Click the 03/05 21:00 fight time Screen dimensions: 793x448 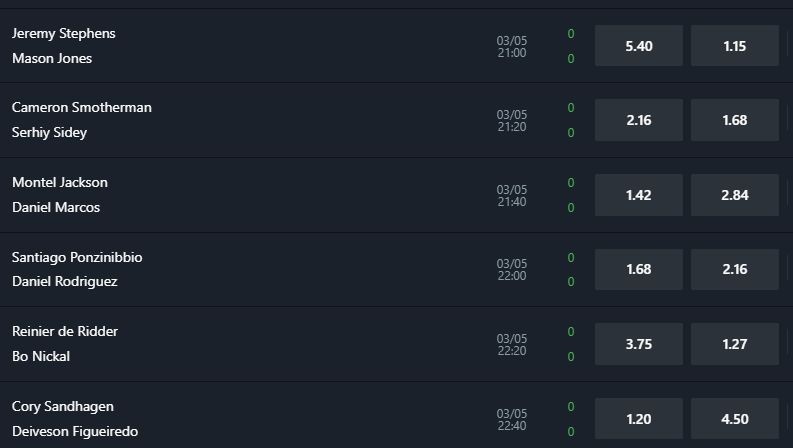coord(512,47)
